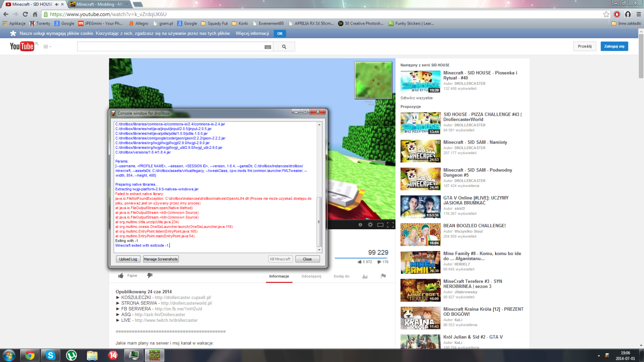Viewport: 644px width, 362px height.
Task: Open Skype from the taskbar
Action: pyautogui.click(x=50, y=356)
